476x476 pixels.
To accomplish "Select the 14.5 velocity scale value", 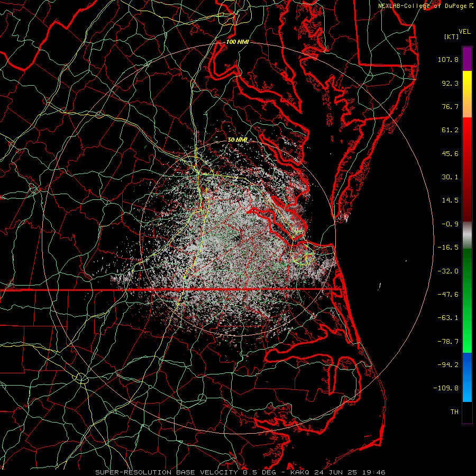I will [450, 200].
